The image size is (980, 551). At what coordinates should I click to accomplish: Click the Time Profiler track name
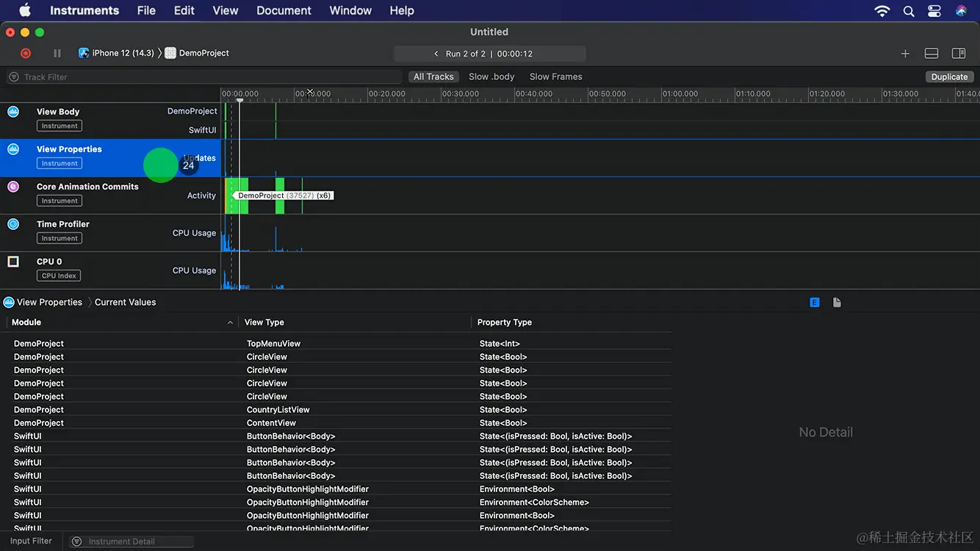pos(63,224)
